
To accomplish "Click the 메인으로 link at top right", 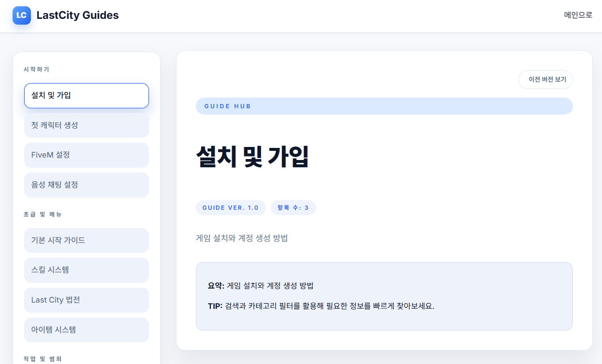I will pyautogui.click(x=578, y=15).
